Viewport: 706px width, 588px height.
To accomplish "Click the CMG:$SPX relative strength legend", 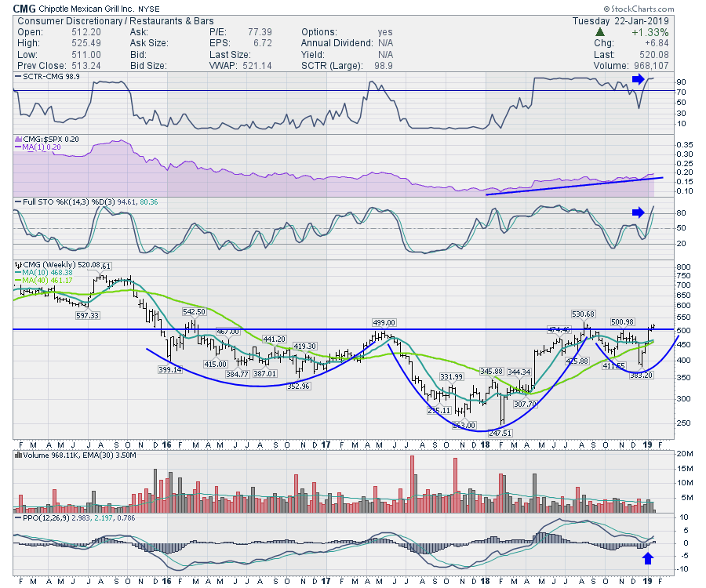I will pos(51,140).
